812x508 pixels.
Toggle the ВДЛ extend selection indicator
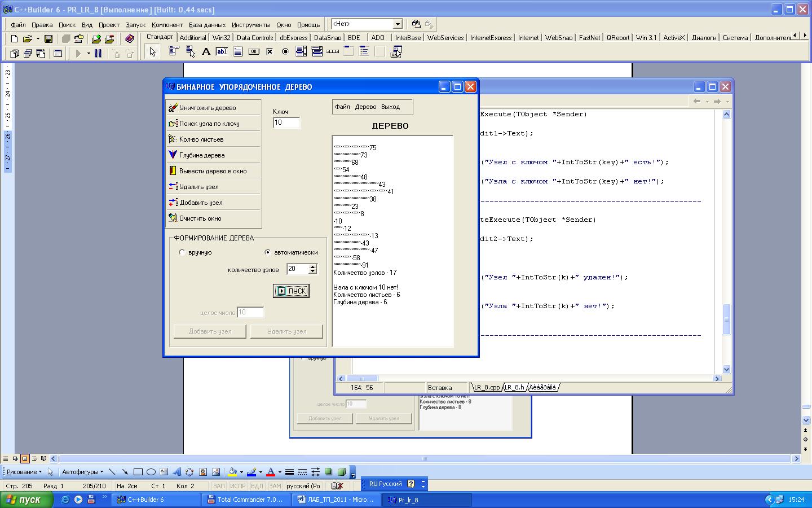pos(257,486)
